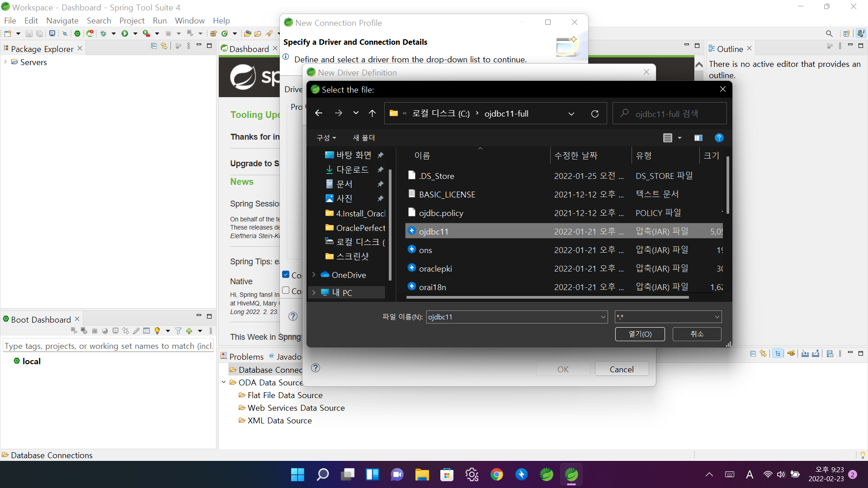This screenshot has width=868, height=488.
Task: Toggle the unchecked checkbox below it
Action: click(x=286, y=290)
